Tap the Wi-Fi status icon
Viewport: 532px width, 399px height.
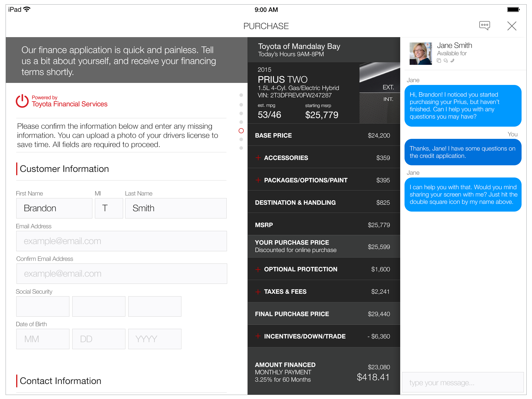[27, 9]
